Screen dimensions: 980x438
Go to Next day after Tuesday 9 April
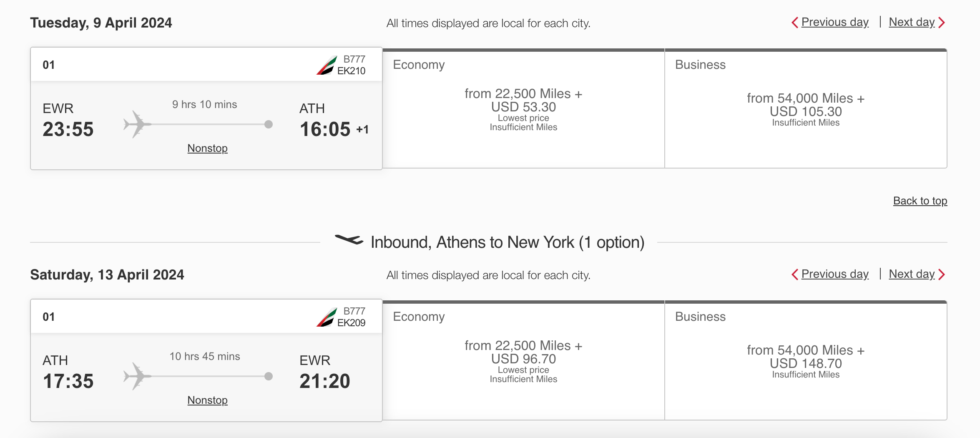point(912,22)
